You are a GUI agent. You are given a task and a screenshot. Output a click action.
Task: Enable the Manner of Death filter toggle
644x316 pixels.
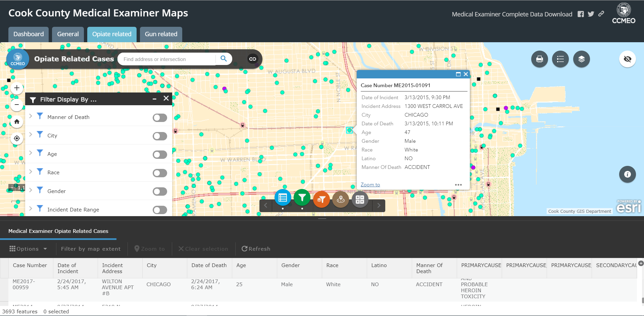pyautogui.click(x=160, y=118)
